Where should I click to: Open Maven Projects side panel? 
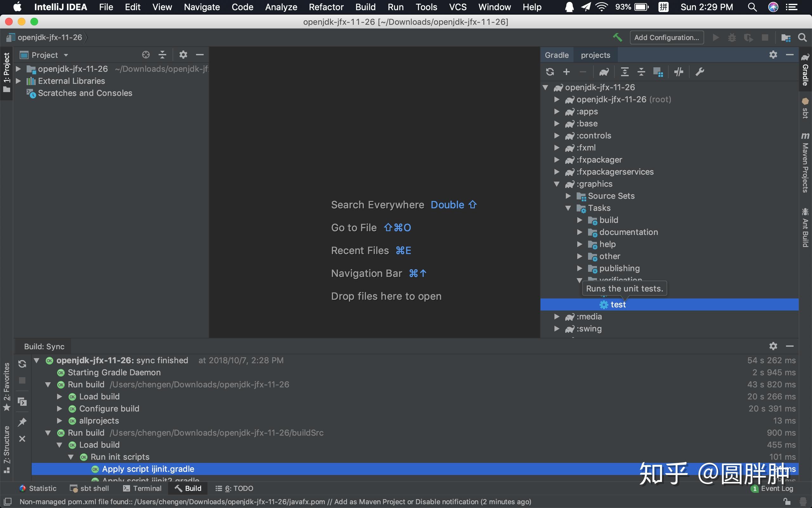pos(805,163)
